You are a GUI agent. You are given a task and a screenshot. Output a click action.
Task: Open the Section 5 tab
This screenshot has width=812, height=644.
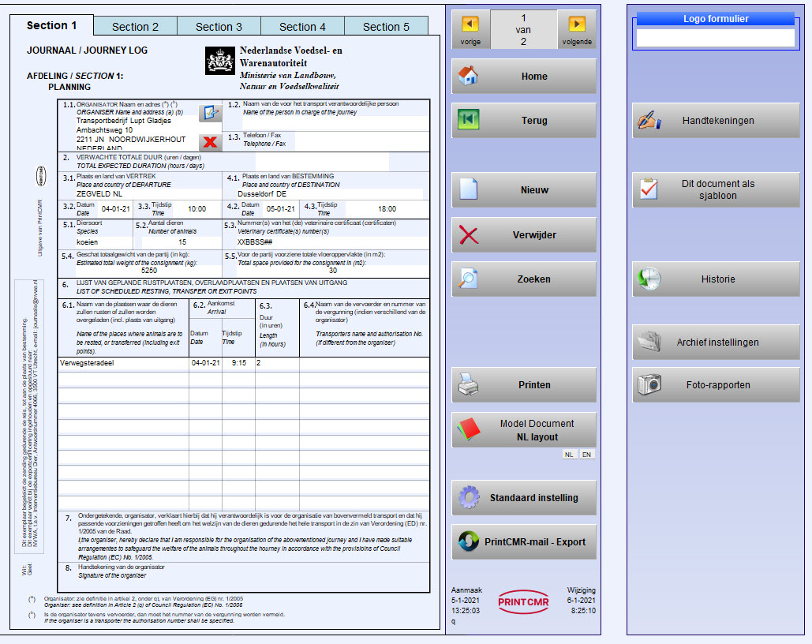[386, 27]
